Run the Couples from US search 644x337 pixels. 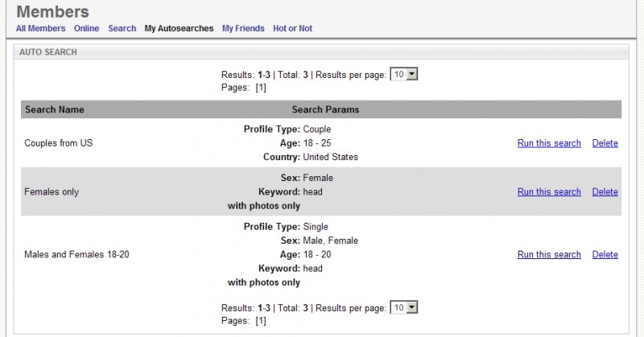pos(548,143)
